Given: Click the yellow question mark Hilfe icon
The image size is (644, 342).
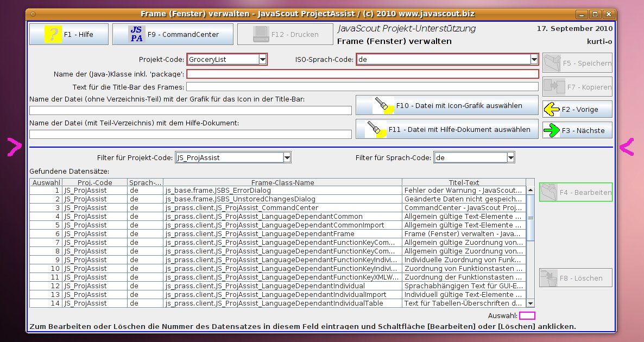Looking at the screenshot, I should (53, 34).
